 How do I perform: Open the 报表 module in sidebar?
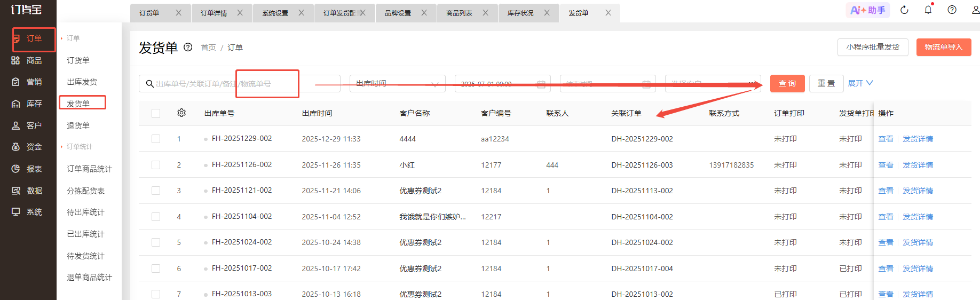(27, 169)
